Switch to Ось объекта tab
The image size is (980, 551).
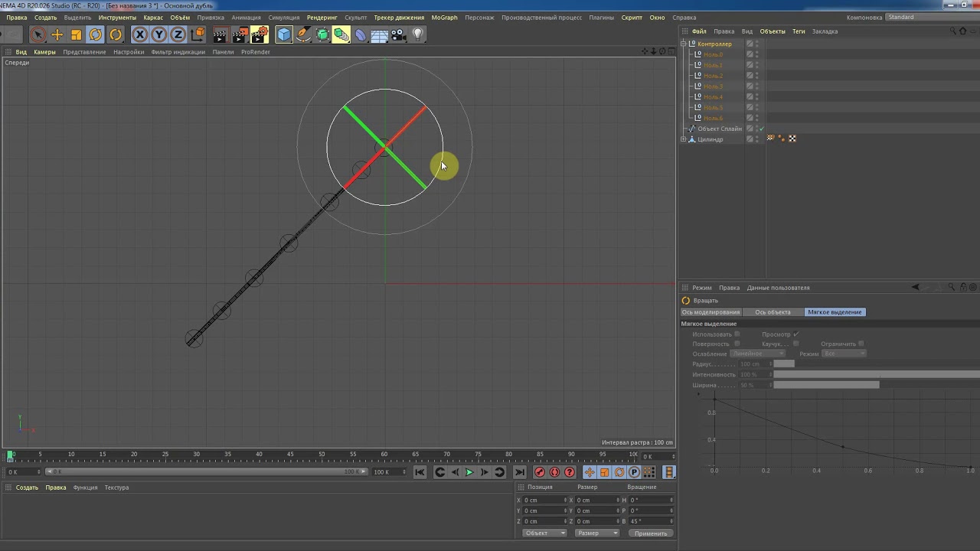pyautogui.click(x=773, y=312)
